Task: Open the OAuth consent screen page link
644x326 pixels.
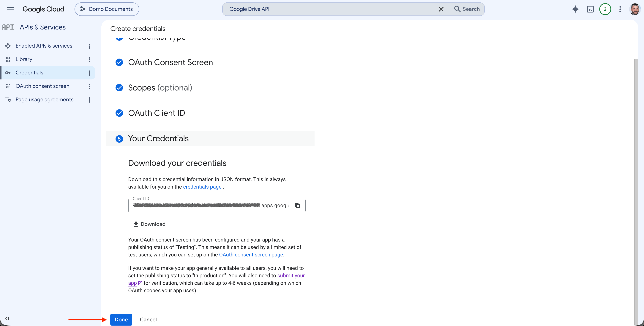Action: tap(251, 255)
